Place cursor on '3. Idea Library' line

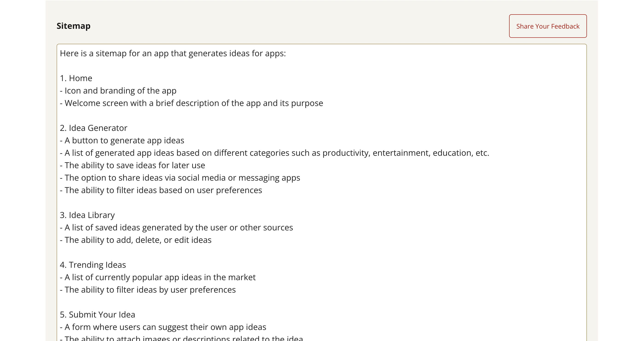pyautogui.click(x=87, y=215)
